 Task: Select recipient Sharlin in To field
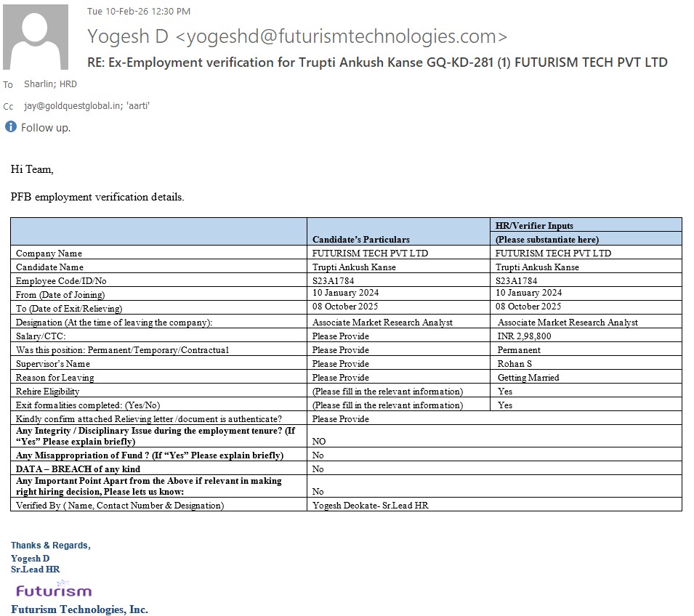point(39,84)
